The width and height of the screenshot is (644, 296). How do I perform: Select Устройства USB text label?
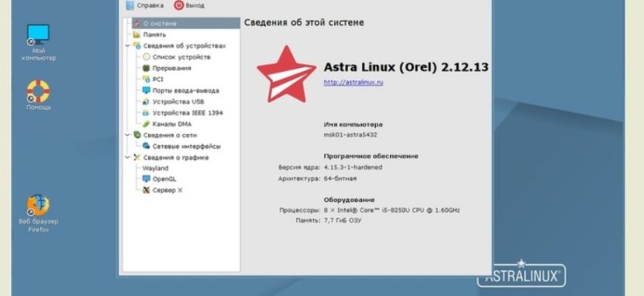[178, 101]
